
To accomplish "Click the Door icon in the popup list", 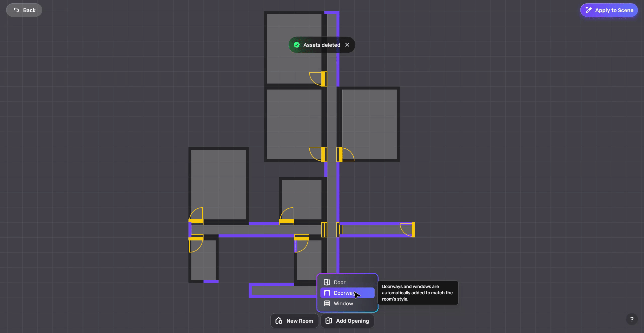I will pyautogui.click(x=327, y=282).
